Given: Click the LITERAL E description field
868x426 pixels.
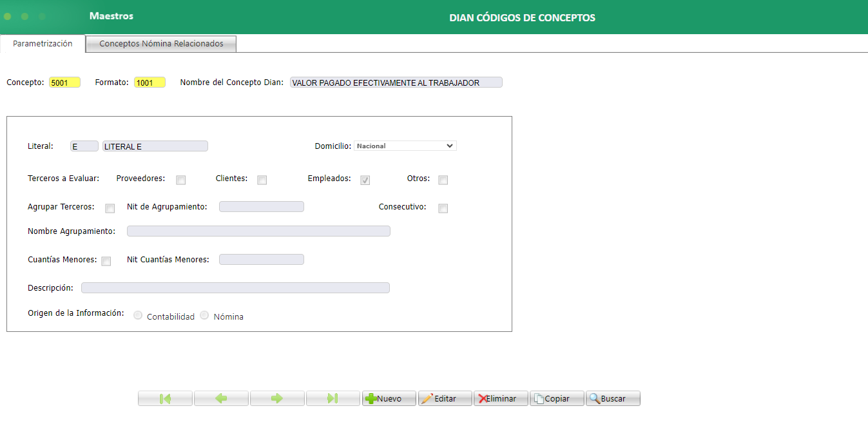Looking at the screenshot, I should click(155, 146).
